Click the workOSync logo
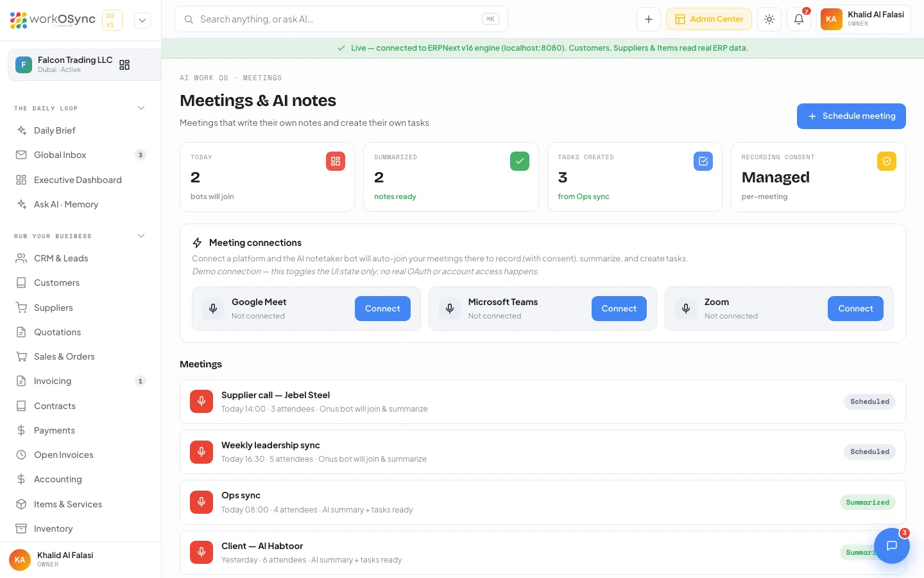924x578 pixels. (x=53, y=20)
